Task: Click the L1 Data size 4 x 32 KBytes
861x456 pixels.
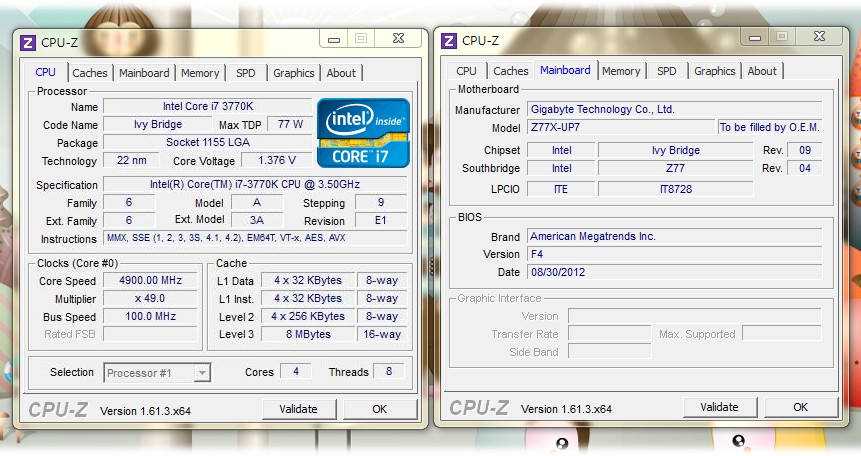Action: pyautogui.click(x=308, y=280)
